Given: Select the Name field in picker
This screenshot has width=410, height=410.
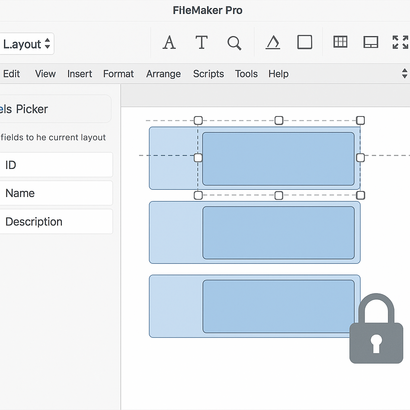Looking at the screenshot, I should click(x=56, y=193).
